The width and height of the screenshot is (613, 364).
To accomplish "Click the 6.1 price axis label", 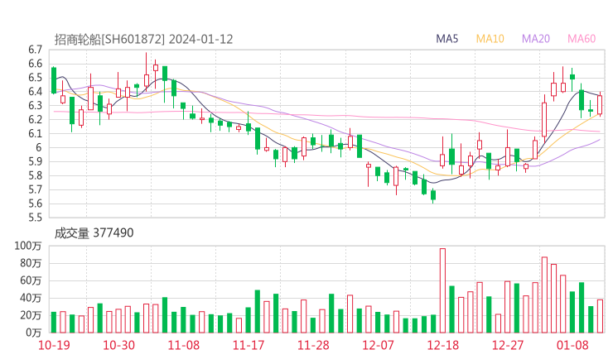I will [x=35, y=133].
